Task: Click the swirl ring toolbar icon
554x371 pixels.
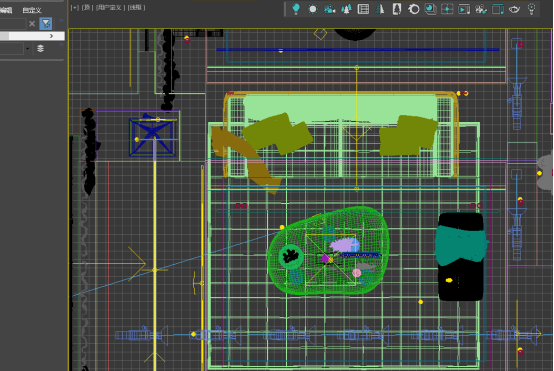Action: 414,9
